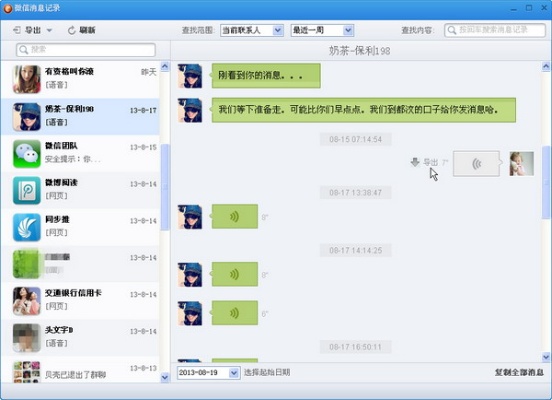Screen dimensions: 552x400
Task: Open the 最近一周 time range dropdown
Action: (322, 30)
